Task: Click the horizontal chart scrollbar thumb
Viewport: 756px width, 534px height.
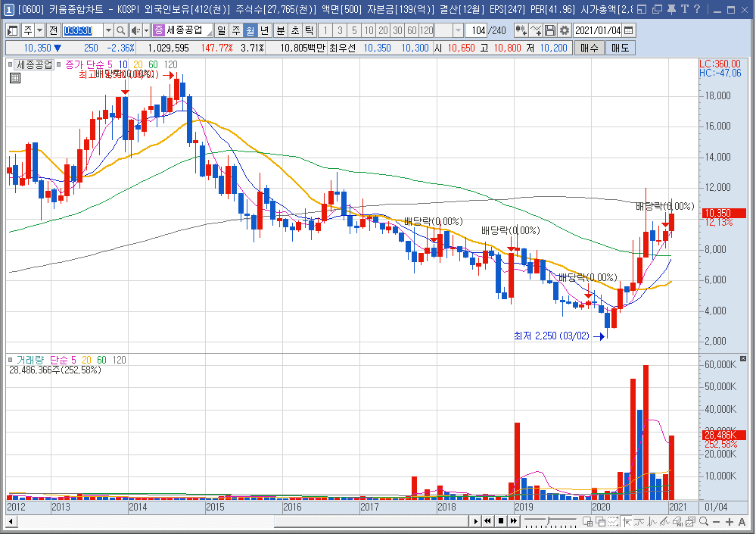Action: pyautogui.click(x=372, y=521)
